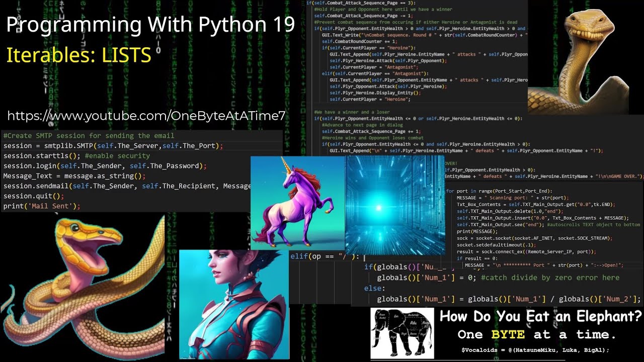This screenshot has height=362, width=644.
Task: Click 'for port in range(Port_Start,Port_End):' line
Action: click(499, 191)
